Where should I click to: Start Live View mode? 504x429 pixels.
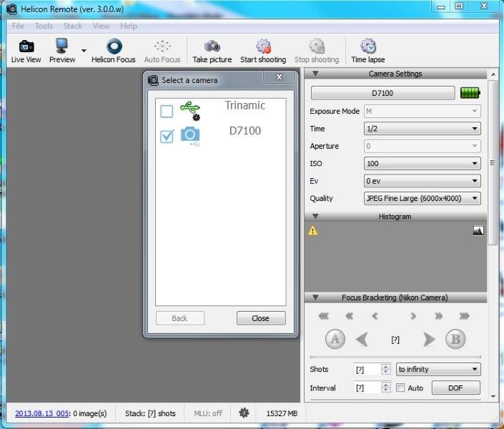(x=26, y=51)
